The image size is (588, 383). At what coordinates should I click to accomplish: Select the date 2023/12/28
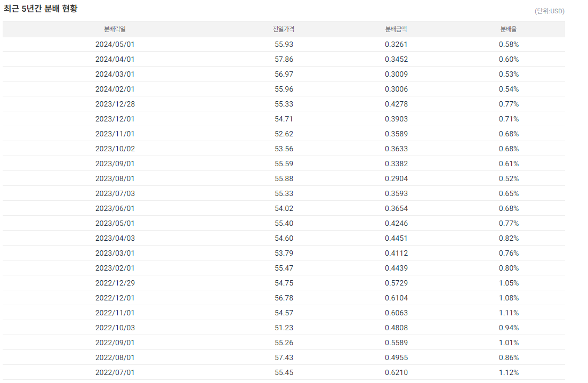[x=115, y=104]
